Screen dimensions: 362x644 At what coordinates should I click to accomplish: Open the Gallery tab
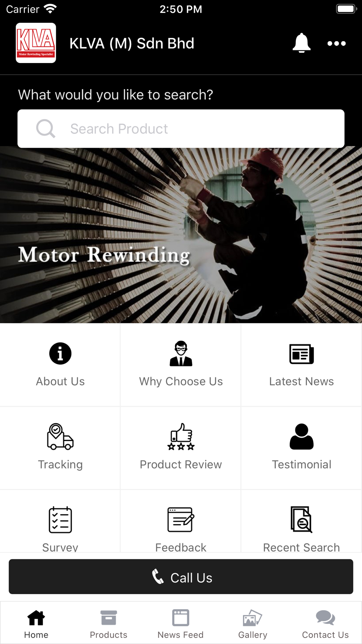(x=253, y=624)
